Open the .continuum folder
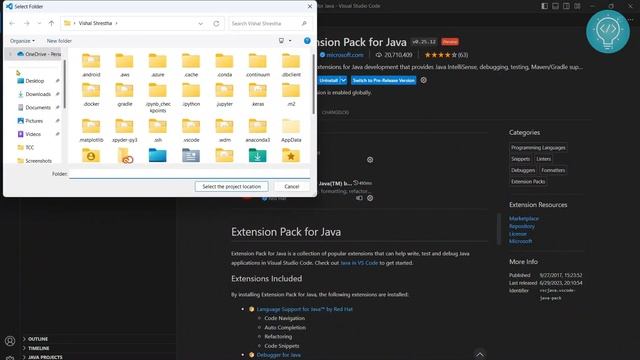The width and height of the screenshot is (640, 360). (x=258, y=65)
